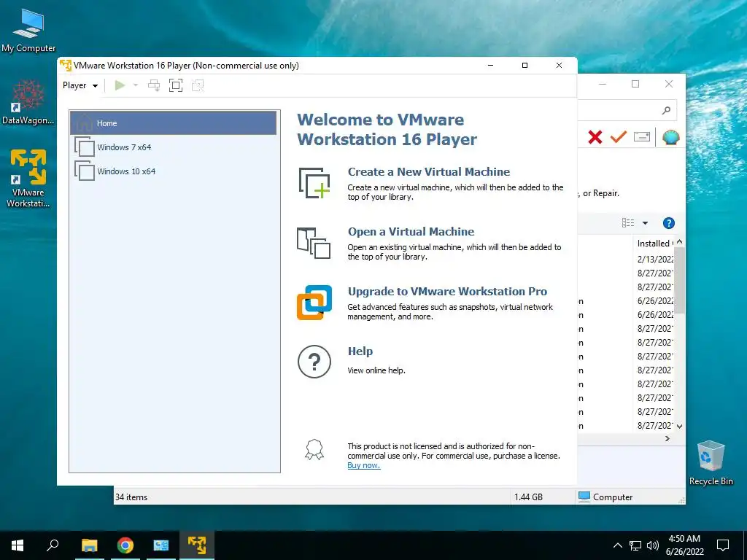Viewport: 747px width, 560px height.
Task: Expand the power options arrow beside play
Action: (x=135, y=85)
